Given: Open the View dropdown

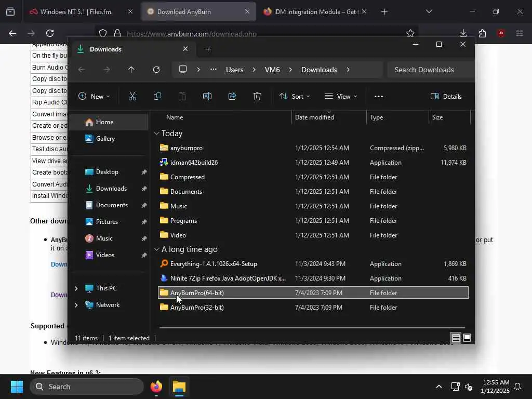Looking at the screenshot, I should pos(341,96).
